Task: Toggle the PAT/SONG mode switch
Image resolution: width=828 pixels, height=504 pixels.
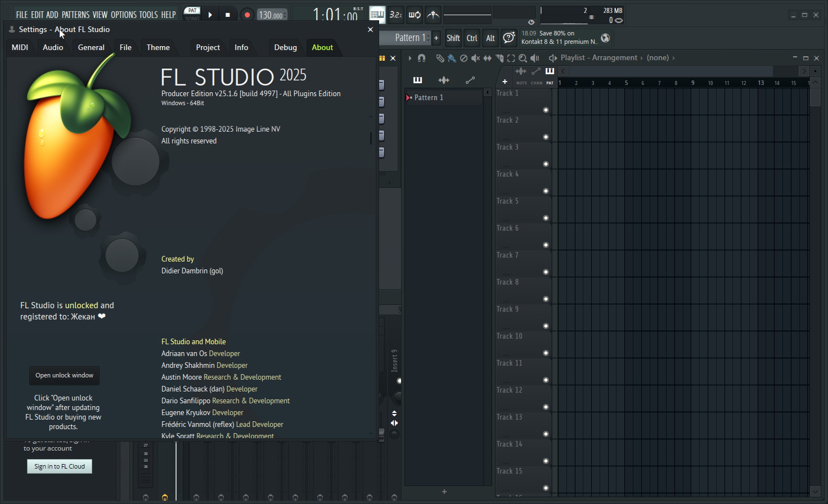Action: [x=192, y=14]
